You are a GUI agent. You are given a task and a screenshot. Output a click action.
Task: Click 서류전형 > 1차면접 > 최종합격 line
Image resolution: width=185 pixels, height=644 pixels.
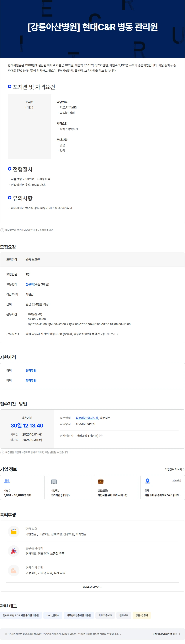[x=30, y=179]
